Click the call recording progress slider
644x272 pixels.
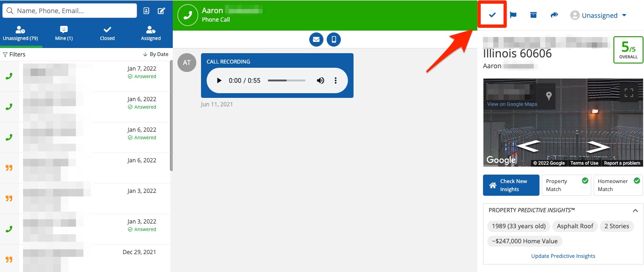[x=286, y=80]
